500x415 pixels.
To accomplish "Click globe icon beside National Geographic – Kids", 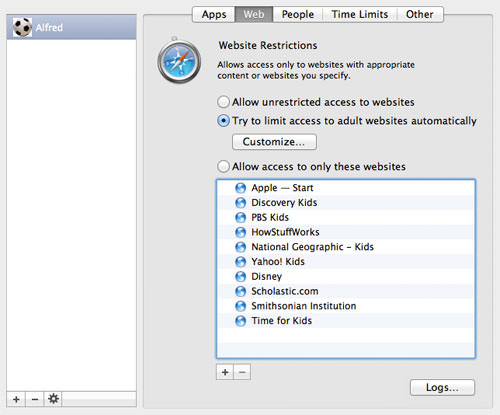I will point(240,247).
